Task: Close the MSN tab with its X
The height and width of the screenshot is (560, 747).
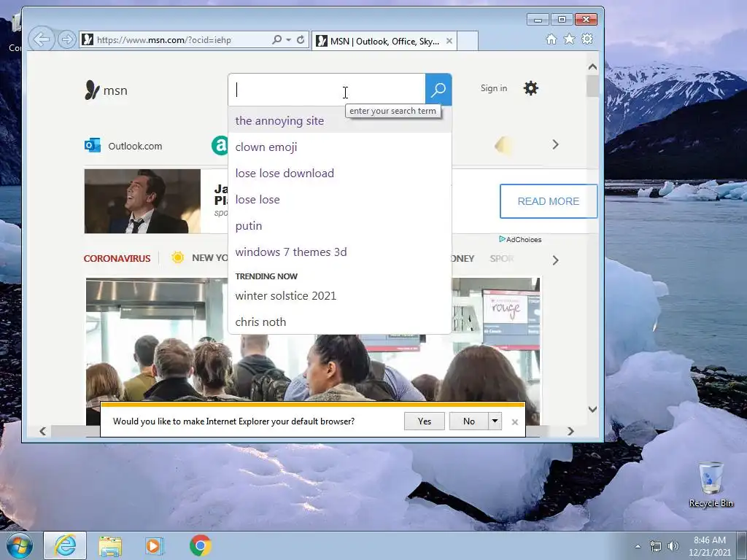Action: [x=449, y=41]
